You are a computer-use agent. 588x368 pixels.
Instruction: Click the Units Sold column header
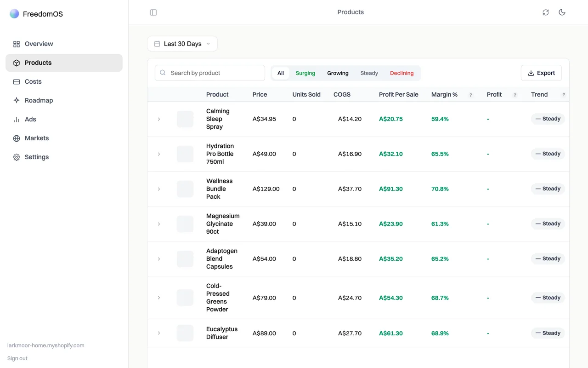[306, 95]
